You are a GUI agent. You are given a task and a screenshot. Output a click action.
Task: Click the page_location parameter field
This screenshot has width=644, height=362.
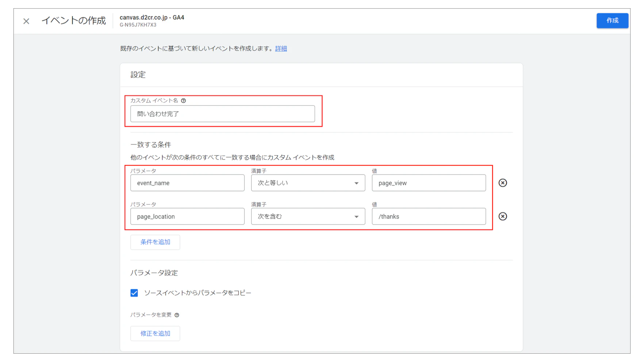pyautogui.click(x=187, y=216)
